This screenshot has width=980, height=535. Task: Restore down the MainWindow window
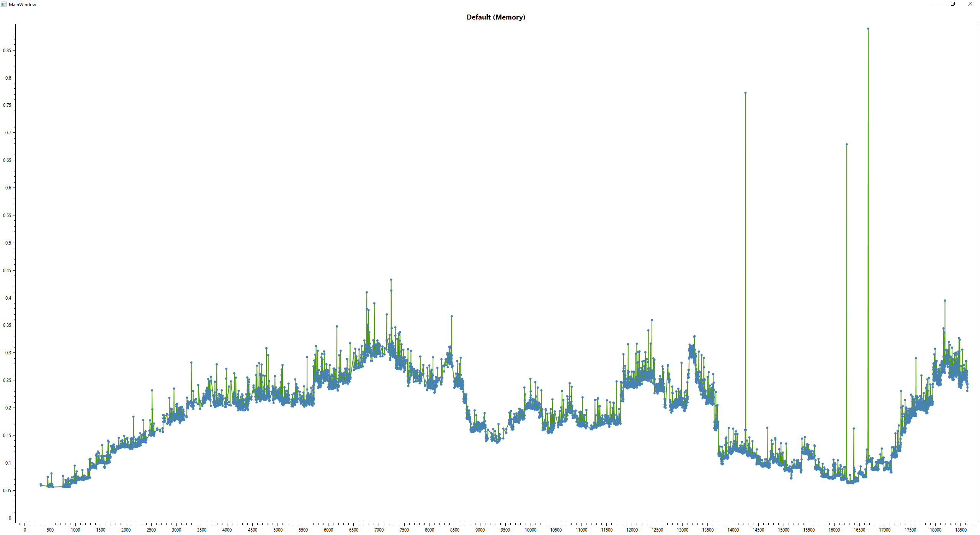[953, 4]
